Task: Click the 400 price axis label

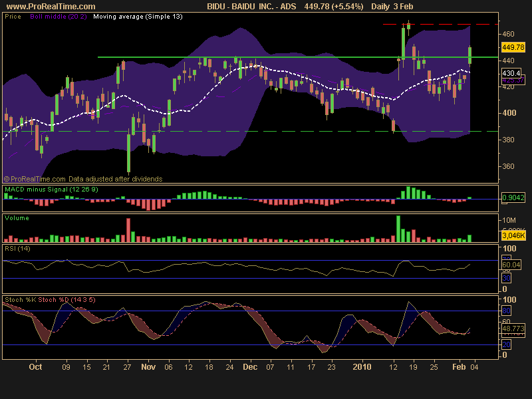Action: [509, 113]
